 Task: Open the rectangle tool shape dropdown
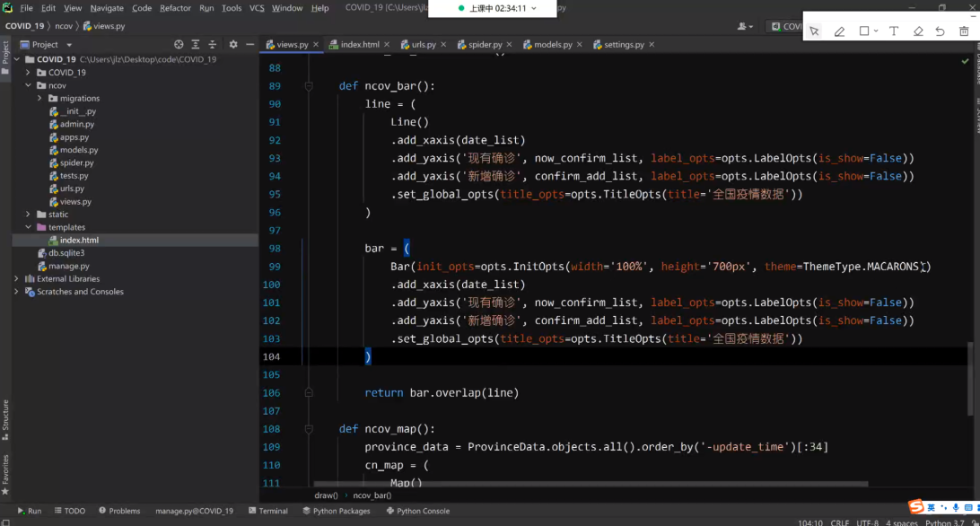point(876,31)
